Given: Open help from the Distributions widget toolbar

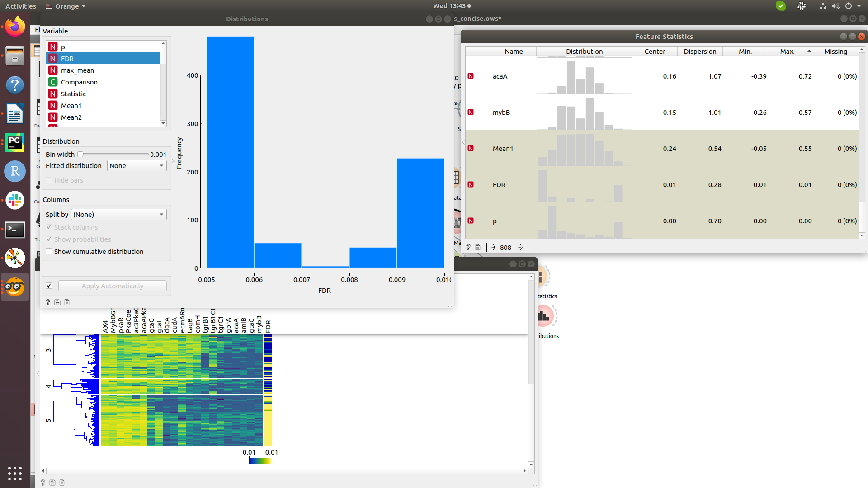Looking at the screenshot, I should [48, 302].
